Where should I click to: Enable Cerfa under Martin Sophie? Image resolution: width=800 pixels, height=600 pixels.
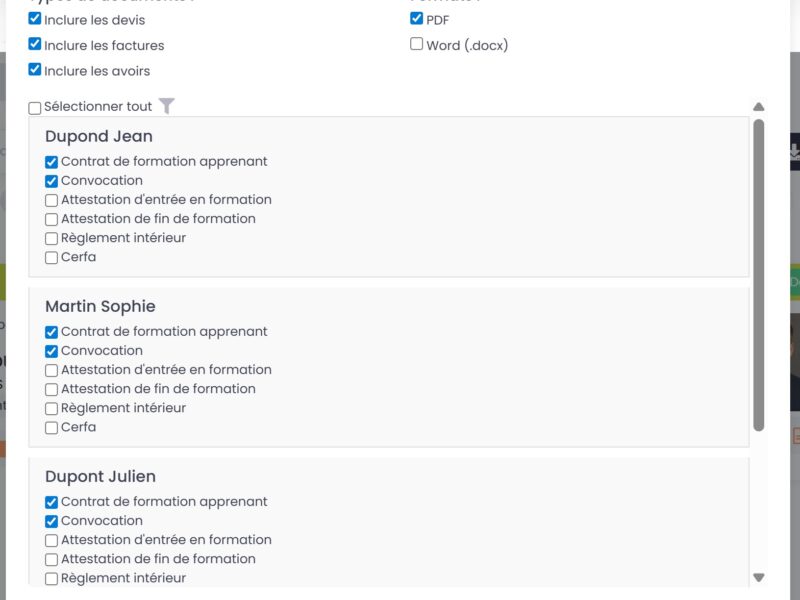pos(50,427)
